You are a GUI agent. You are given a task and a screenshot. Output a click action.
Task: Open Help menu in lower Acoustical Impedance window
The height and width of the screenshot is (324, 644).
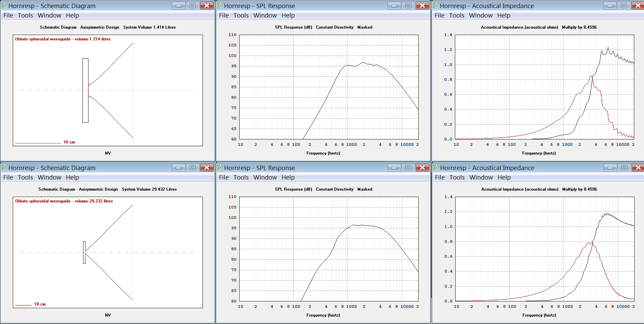pos(504,177)
